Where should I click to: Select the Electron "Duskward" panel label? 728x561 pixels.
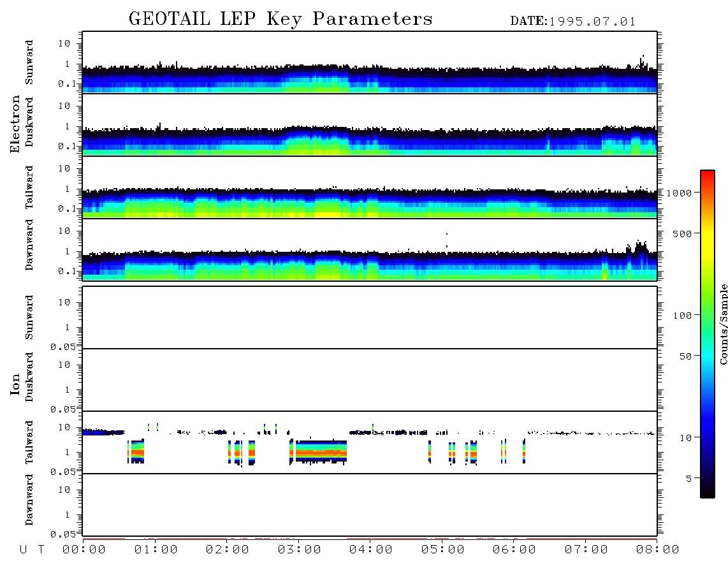point(29,122)
